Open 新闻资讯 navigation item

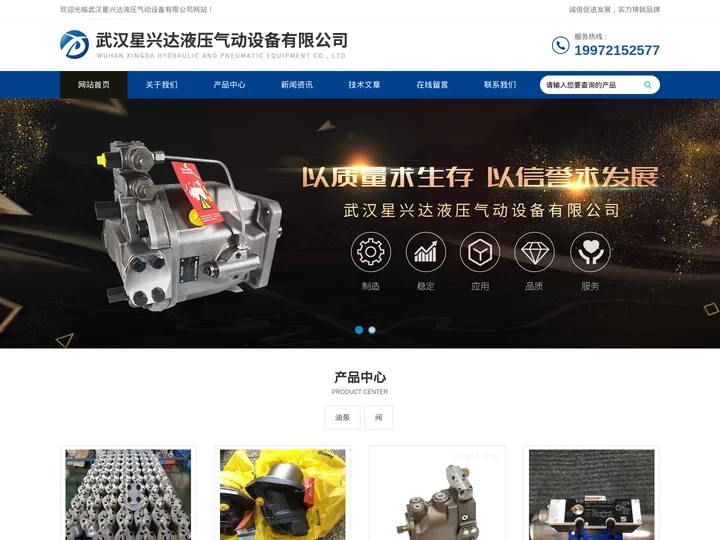[x=297, y=85]
